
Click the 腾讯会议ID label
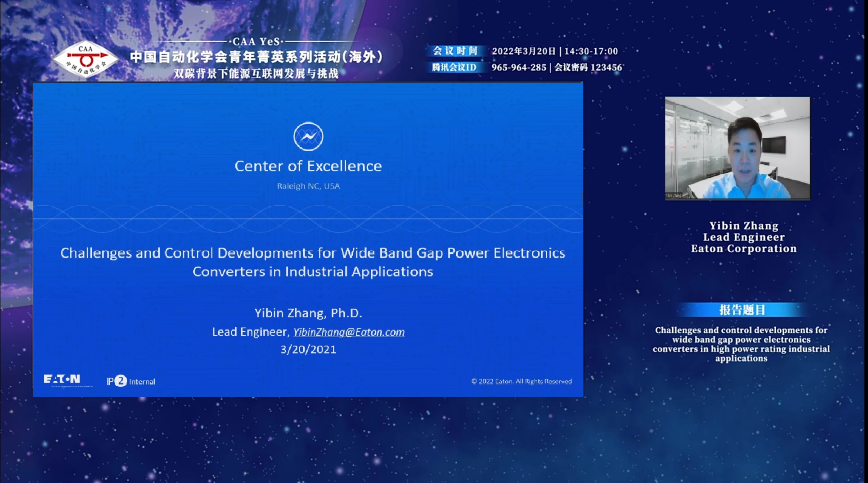pos(454,68)
